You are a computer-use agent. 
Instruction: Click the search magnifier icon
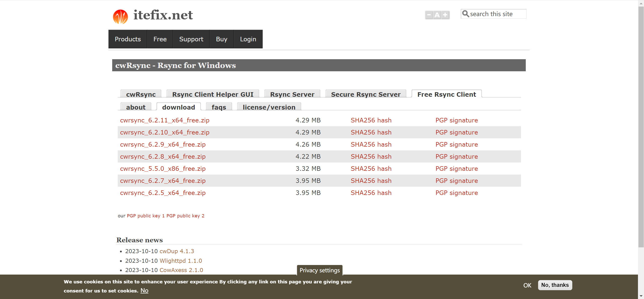466,14
